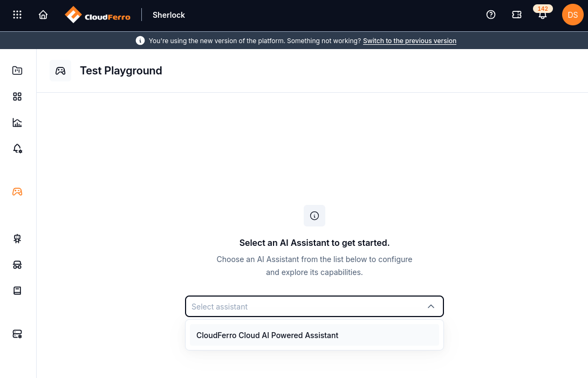Open the book knowledge sidebar icon
The image size is (588, 378).
[17, 291]
